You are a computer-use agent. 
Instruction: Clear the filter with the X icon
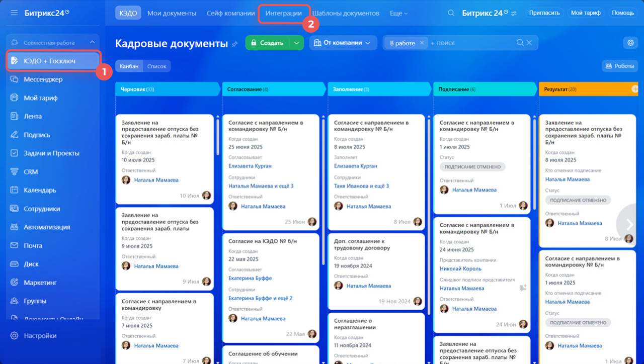click(x=529, y=43)
